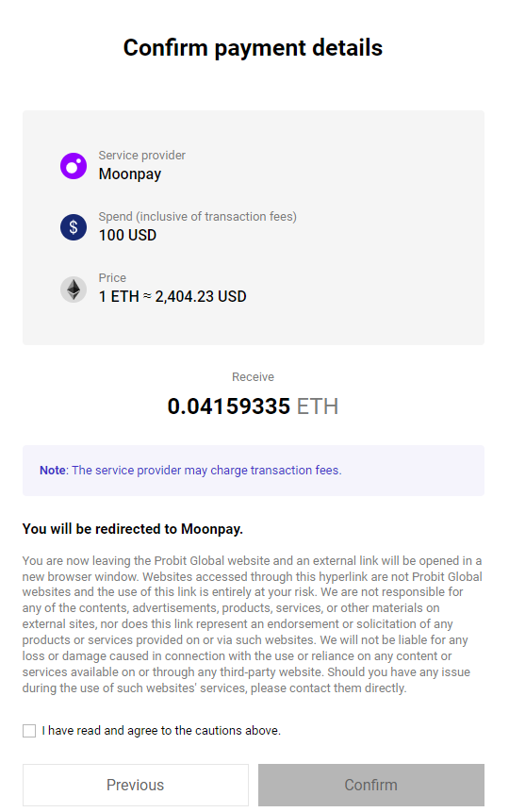Click the Confirm payment details heading
This screenshot has width=509, height=812.
[x=253, y=48]
